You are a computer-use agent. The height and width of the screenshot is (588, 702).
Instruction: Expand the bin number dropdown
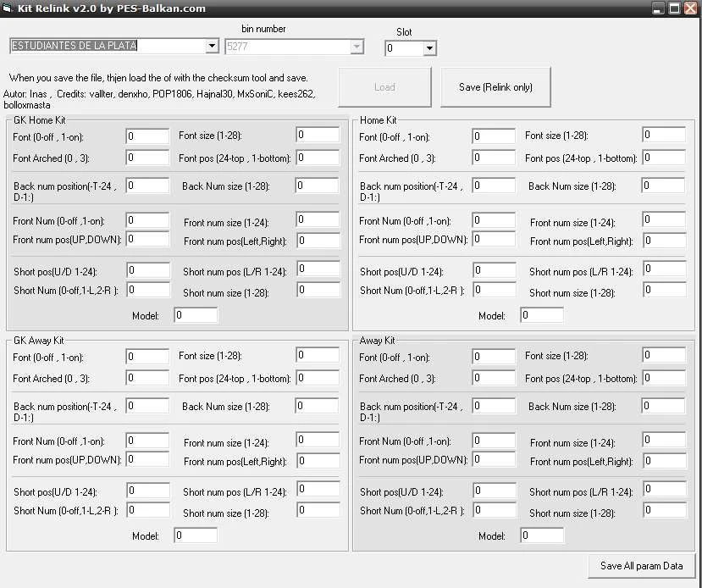tap(357, 47)
